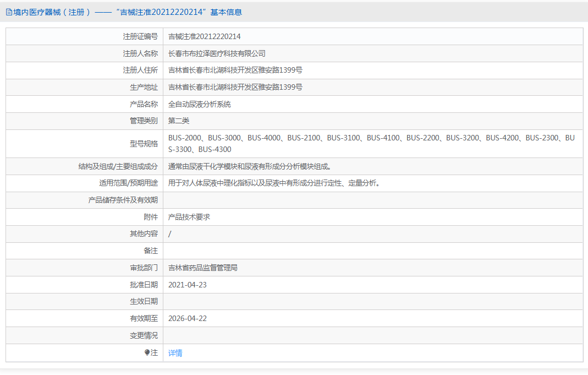This screenshot has height=375, width=588.
Task: Click the registration number 吉械注准20212220214 value
Action: click(x=205, y=36)
